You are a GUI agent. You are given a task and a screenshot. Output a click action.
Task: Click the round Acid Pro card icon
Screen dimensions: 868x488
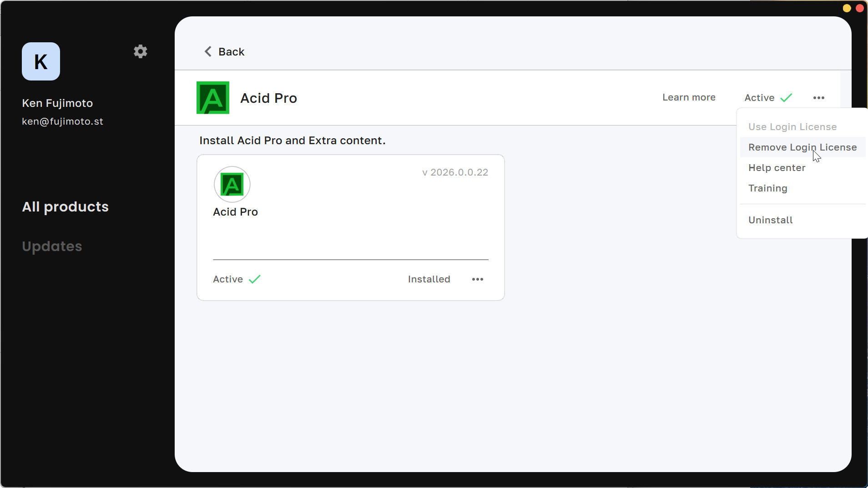click(x=232, y=184)
